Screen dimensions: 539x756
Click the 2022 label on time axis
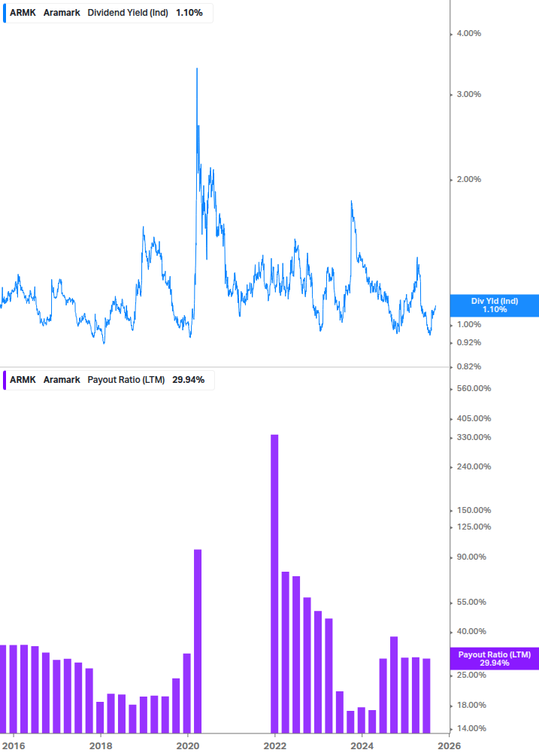[x=274, y=746]
